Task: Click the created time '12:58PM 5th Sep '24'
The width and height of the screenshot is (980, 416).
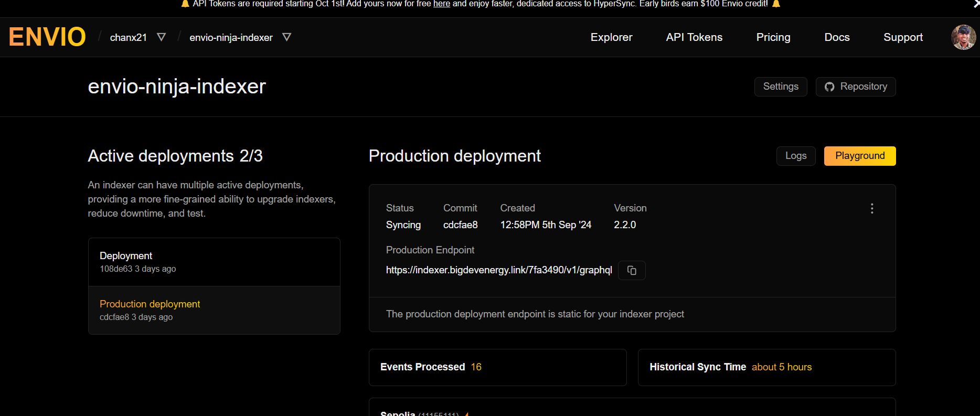Action: point(546,225)
